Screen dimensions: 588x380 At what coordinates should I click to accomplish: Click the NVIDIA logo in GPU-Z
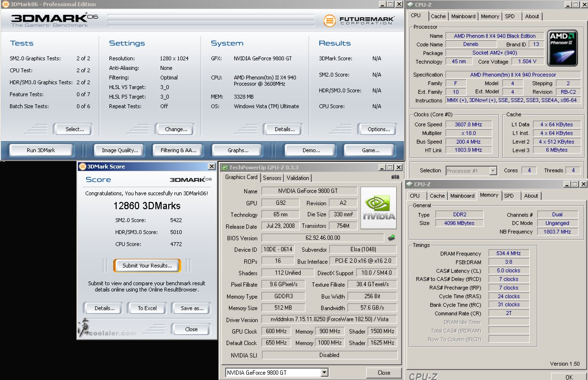click(379, 209)
